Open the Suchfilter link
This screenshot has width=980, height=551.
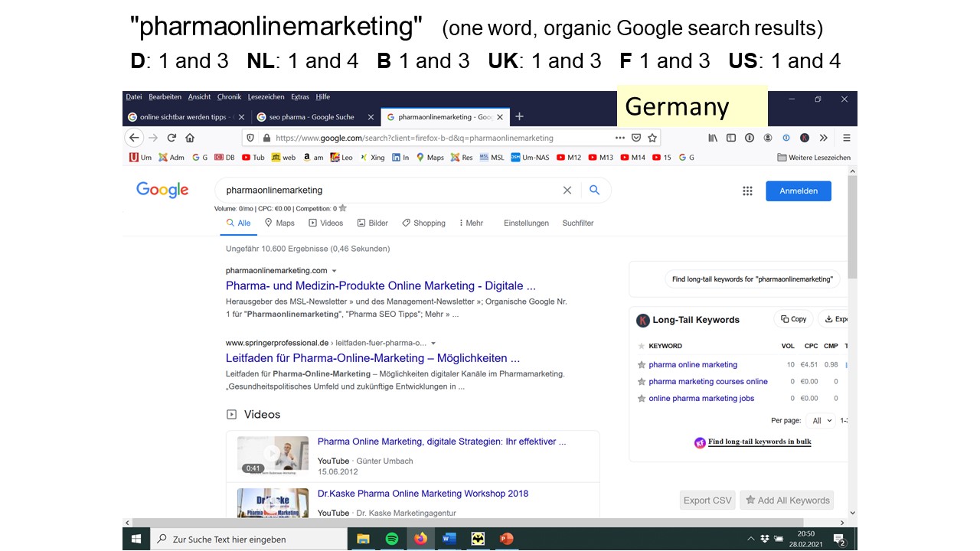click(x=578, y=223)
